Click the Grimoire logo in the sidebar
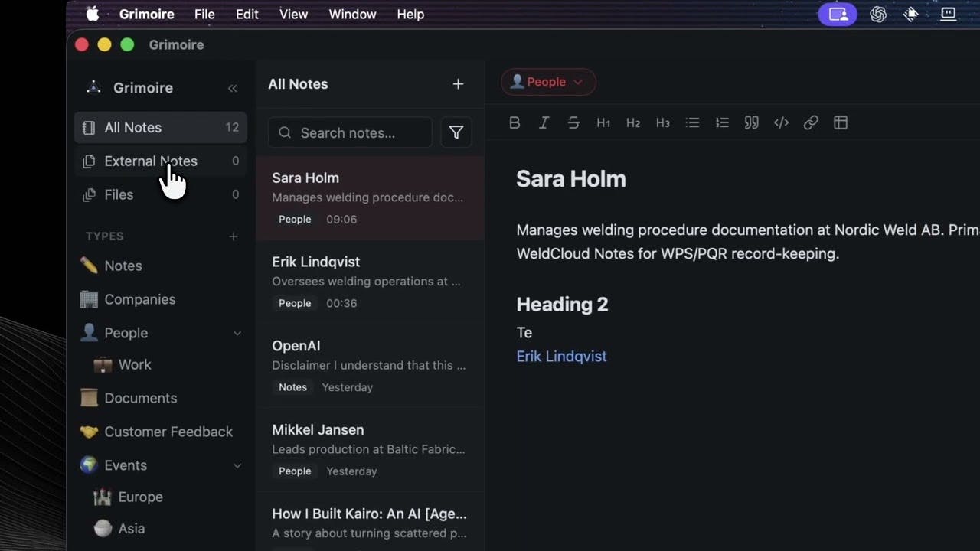 (93, 87)
